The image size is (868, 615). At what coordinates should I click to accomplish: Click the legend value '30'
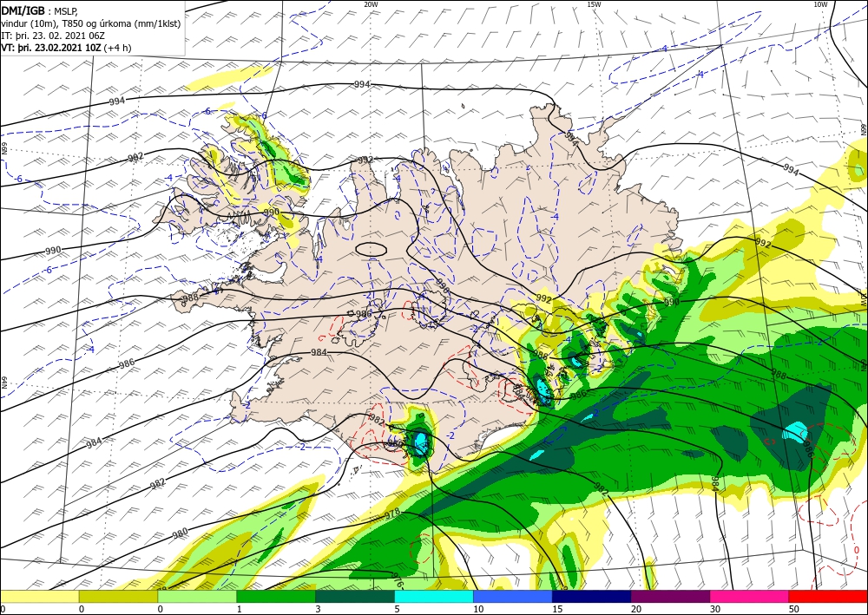pyautogui.click(x=715, y=609)
